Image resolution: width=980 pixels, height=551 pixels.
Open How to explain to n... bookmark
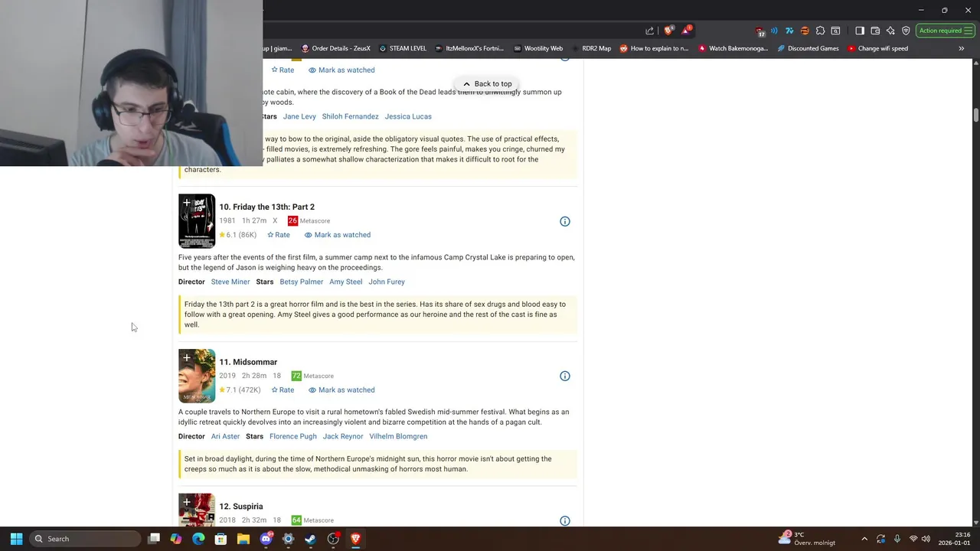pos(654,48)
